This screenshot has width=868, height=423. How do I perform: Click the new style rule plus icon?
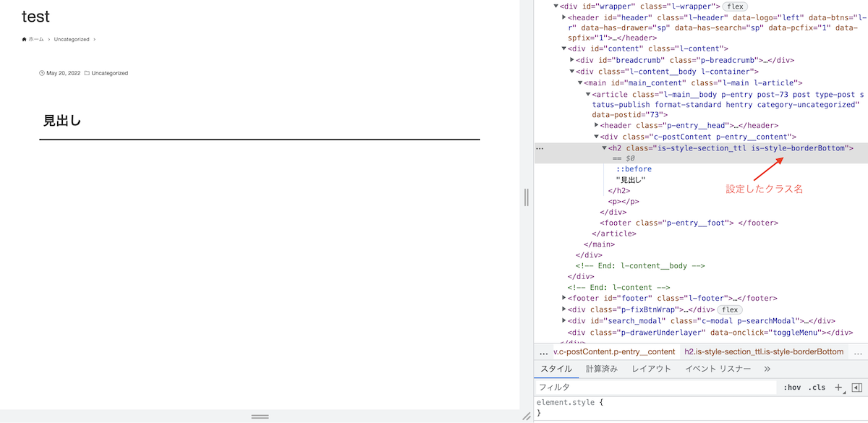pos(839,388)
